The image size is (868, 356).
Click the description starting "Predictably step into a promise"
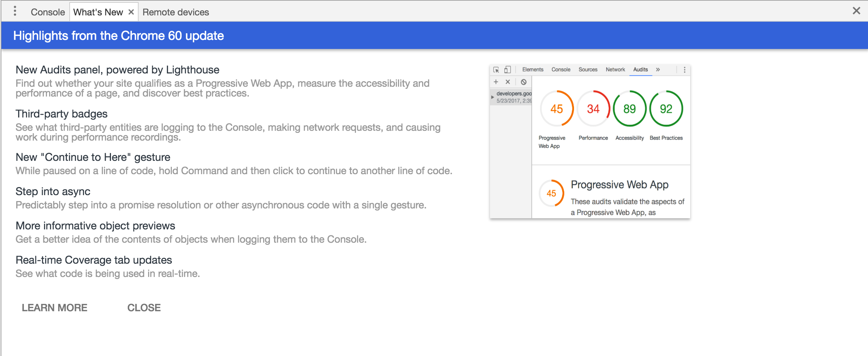(x=221, y=205)
